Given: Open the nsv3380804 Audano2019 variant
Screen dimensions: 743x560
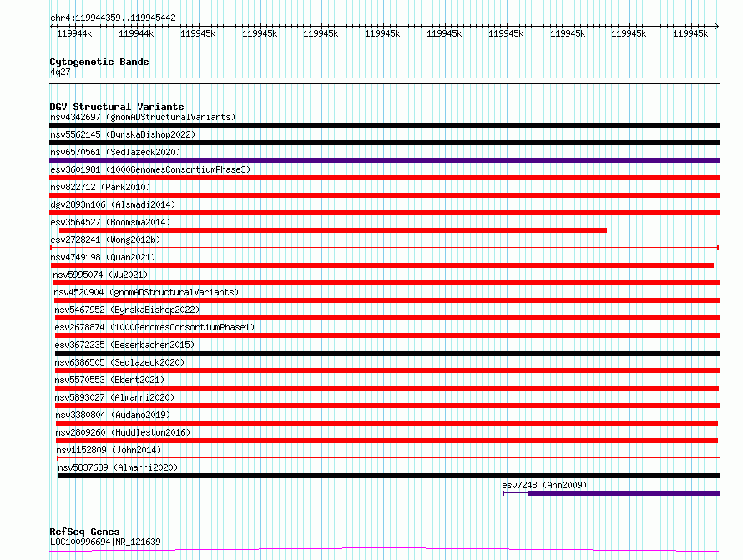Looking at the screenshot, I should point(113,415).
